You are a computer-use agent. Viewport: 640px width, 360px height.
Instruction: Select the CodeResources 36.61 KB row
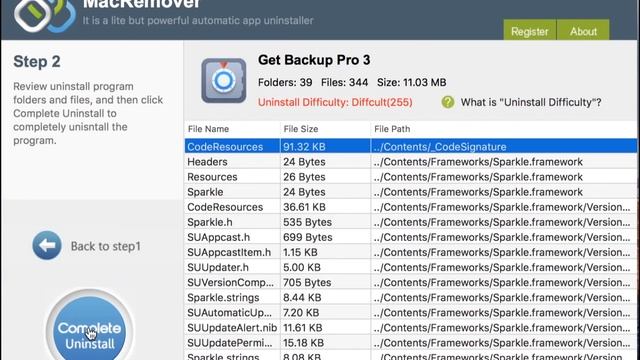[411, 207]
